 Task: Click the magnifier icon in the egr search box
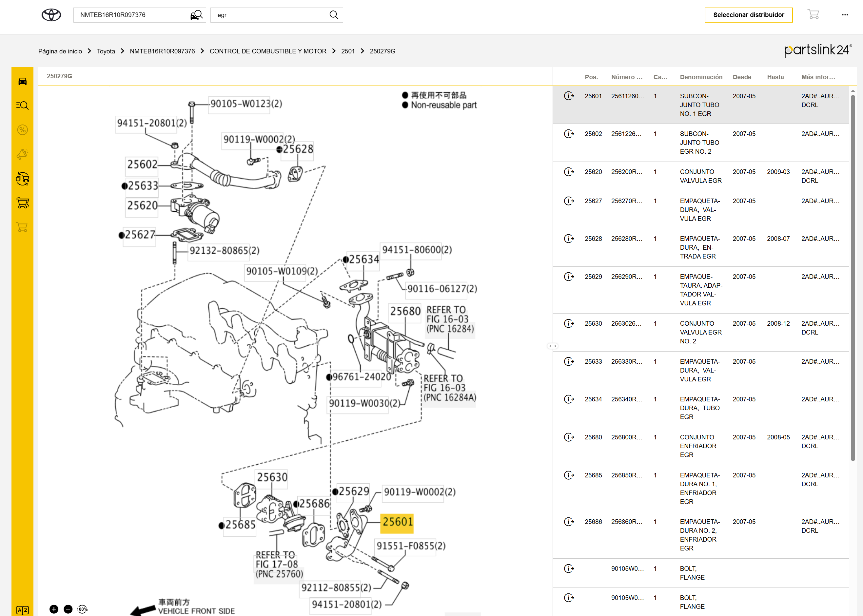(x=333, y=15)
